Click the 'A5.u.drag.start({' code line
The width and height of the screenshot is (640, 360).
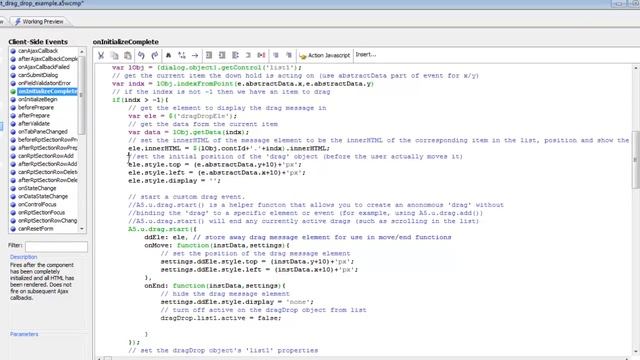click(162, 229)
